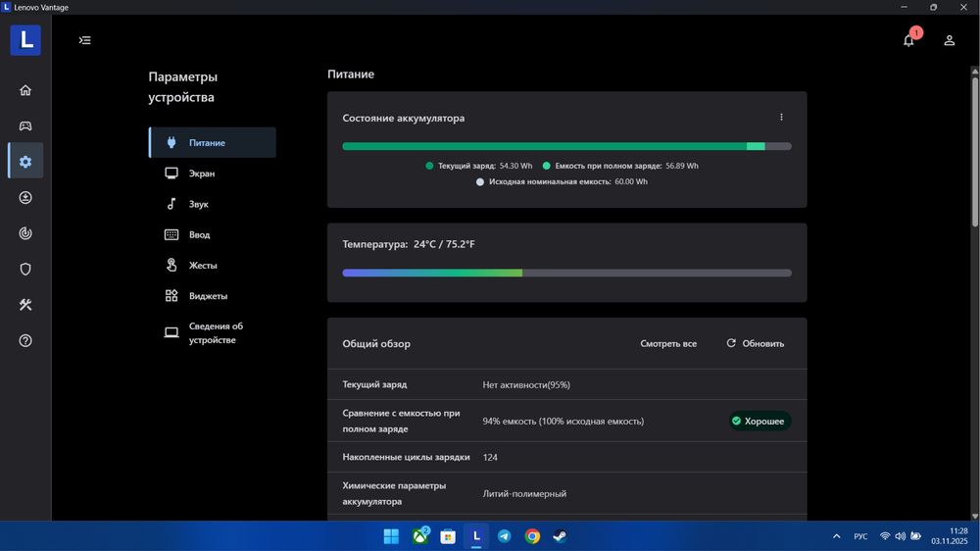Open Steam from taskbar
The width and height of the screenshot is (980, 551).
(560, 536)
